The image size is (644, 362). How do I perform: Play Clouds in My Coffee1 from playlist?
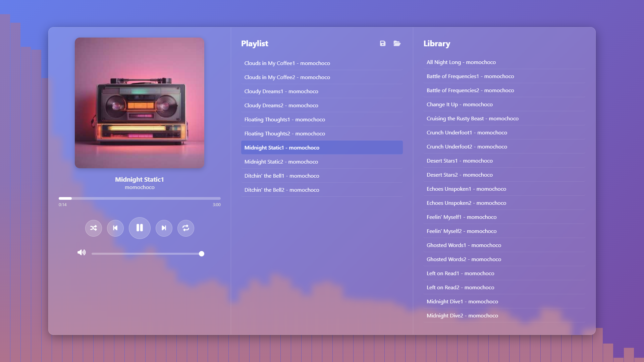point(287,63)
